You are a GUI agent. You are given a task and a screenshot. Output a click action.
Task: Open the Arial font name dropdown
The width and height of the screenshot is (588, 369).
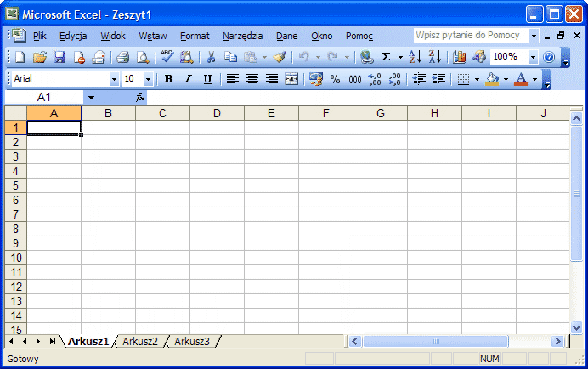click(x=114, y=79)
